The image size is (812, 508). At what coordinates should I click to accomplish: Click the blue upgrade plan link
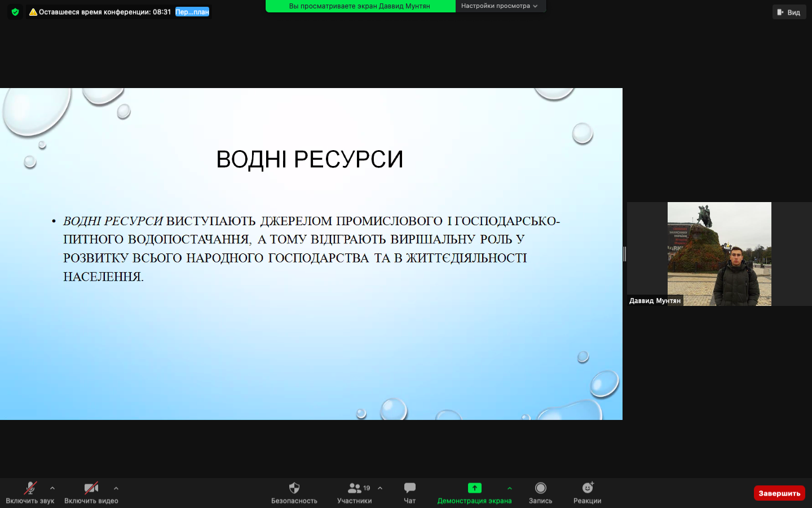[192, 12]
